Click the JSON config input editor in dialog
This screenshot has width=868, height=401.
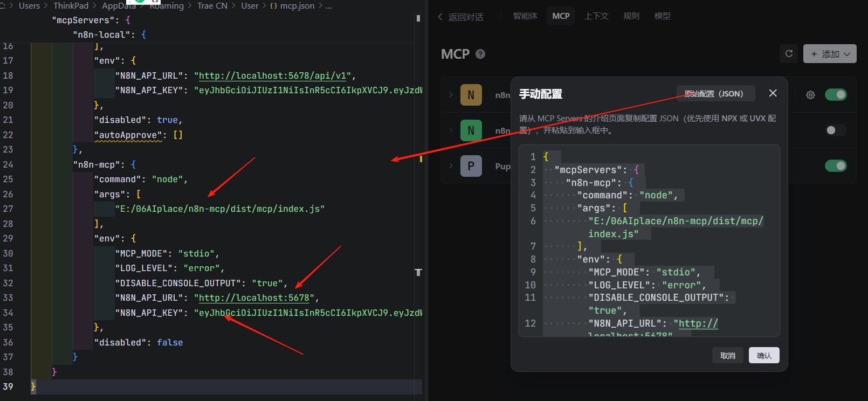click(649, 241)
